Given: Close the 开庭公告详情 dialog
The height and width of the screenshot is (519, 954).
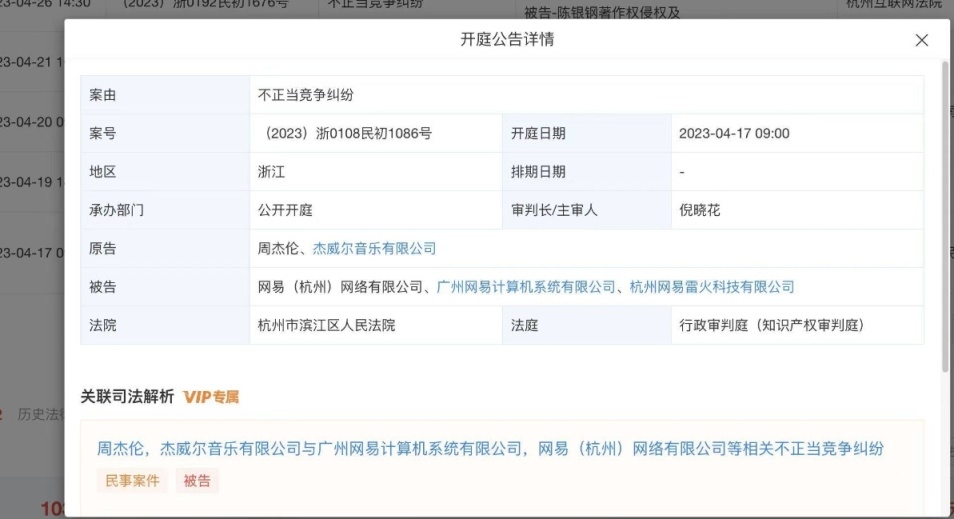Looking at the screenshot, I should 921,40.
